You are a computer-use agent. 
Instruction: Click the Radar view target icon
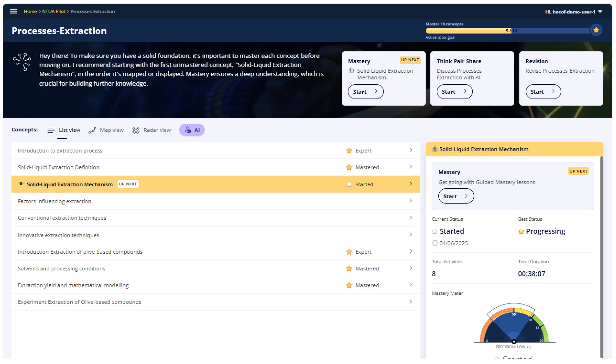tap(136, 130)
